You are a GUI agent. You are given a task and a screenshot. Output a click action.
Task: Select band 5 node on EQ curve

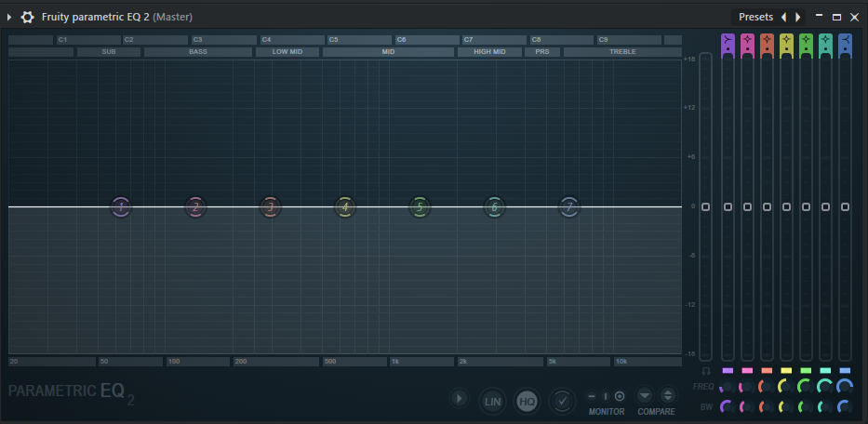[x=420, y=207]
